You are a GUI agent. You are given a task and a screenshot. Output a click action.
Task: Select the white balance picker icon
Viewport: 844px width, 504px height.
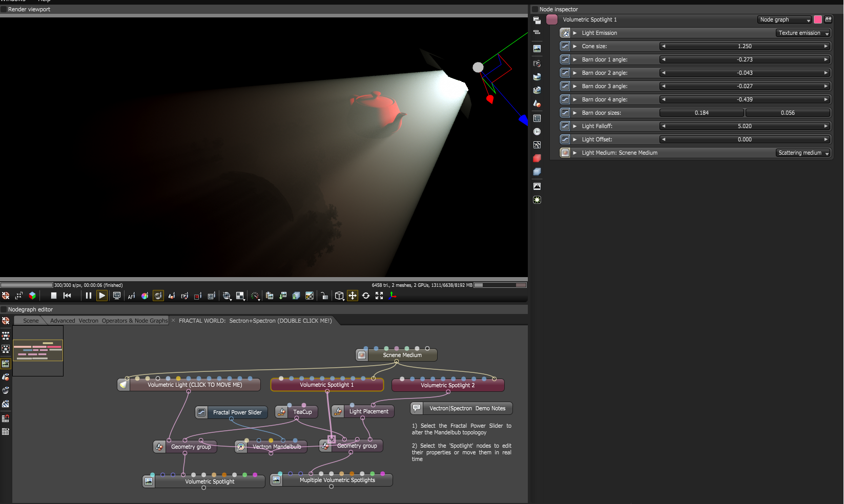[x=145, y=296]
